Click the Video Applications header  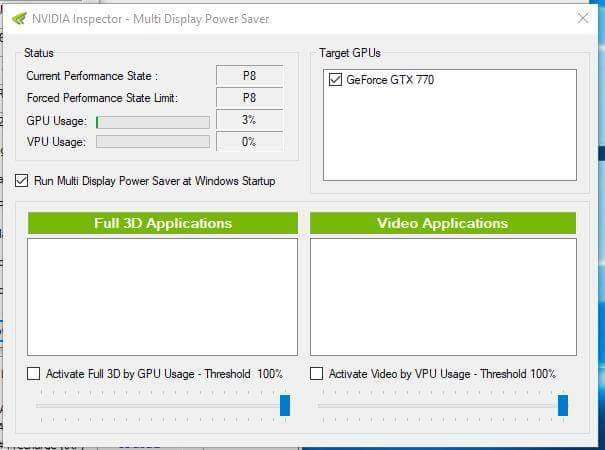point(443,223)
